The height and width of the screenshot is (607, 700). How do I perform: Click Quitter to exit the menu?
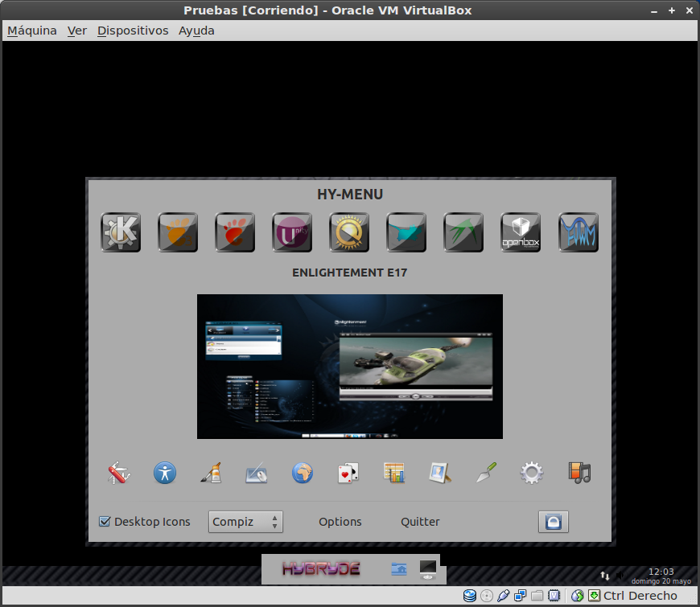(x=420, y=522)
